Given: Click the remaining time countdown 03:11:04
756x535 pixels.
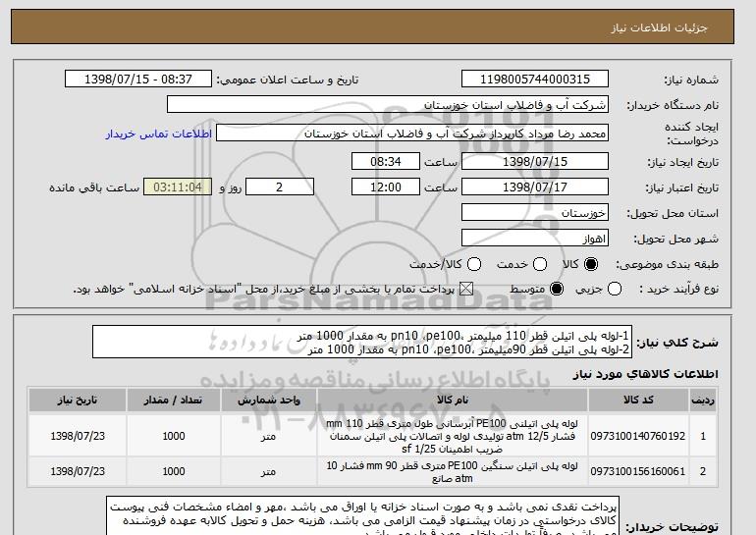Looking at the screenshot, I should point(178,187).
